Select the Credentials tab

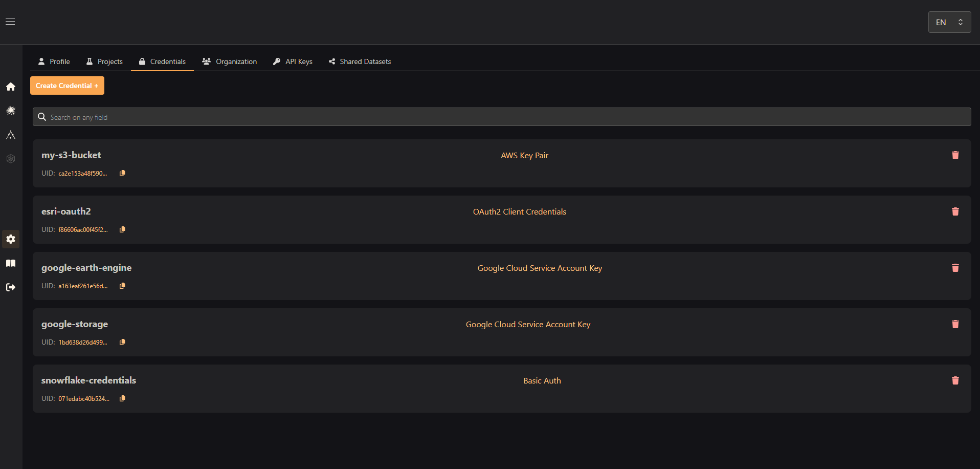coord(162,61)
